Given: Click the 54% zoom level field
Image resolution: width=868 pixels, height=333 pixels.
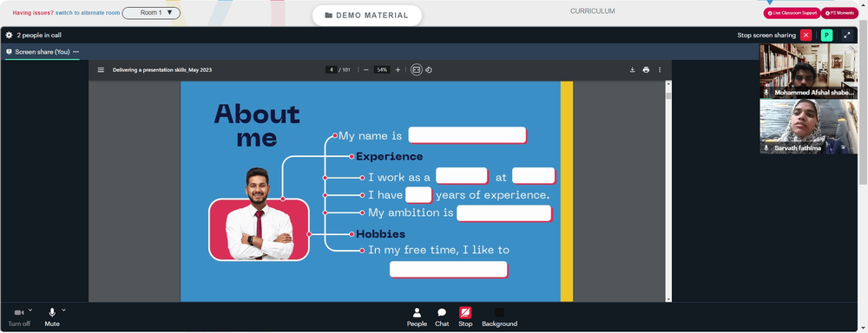Looking at the screenshot, I should (382, 69).
